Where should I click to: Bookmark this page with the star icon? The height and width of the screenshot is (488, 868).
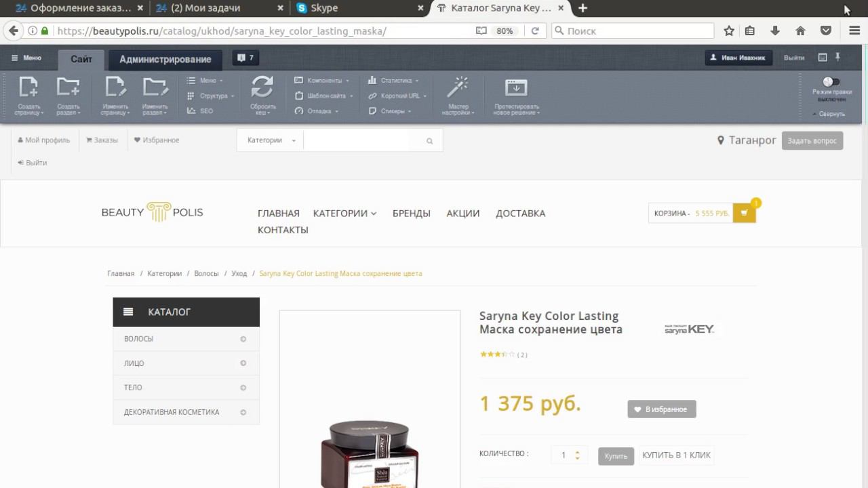tap(729, 30)
